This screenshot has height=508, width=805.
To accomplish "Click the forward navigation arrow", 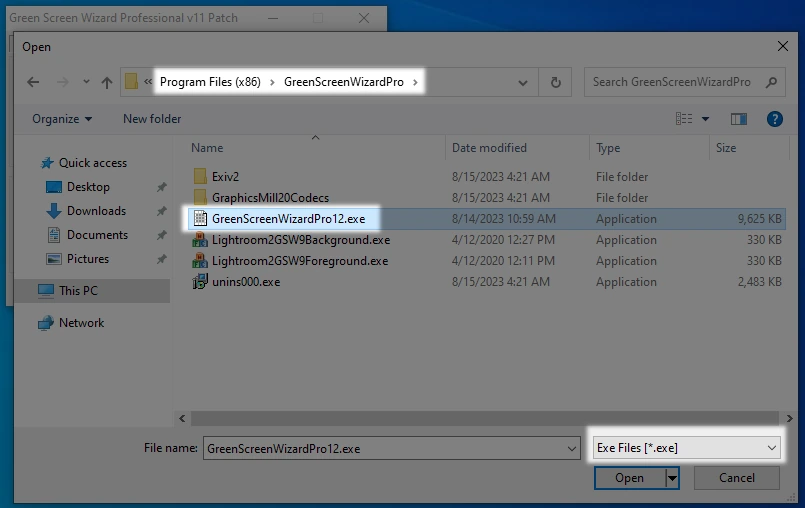I will (x=62, y=82).
